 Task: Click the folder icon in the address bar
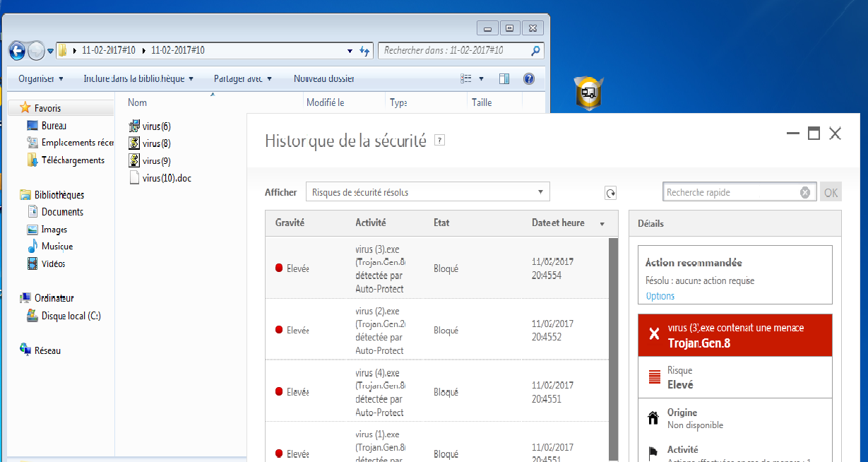[x=63, y=51]
